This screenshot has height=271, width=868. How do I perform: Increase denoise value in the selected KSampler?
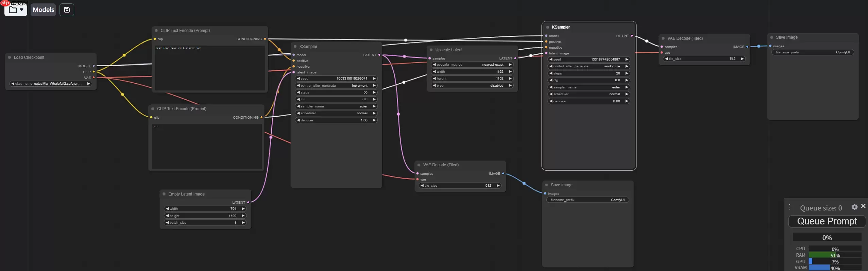coord(627,101)
